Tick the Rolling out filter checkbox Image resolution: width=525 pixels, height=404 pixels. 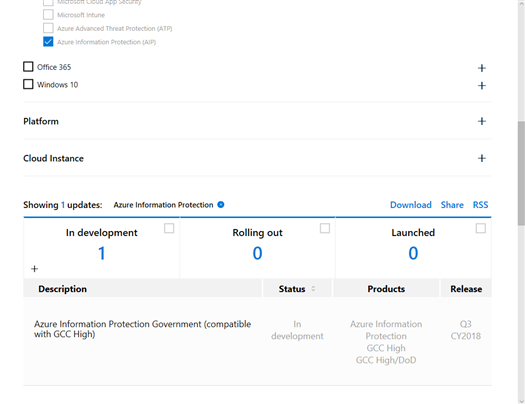point(325,228)
